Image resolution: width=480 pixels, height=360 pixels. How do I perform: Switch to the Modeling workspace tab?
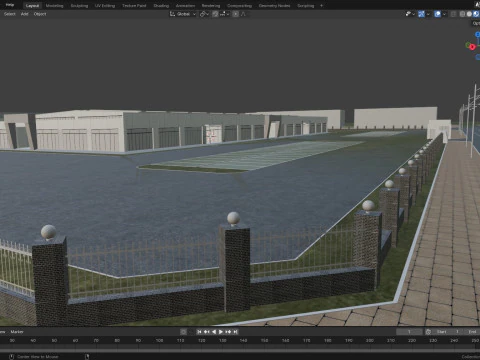pos(54,6)
